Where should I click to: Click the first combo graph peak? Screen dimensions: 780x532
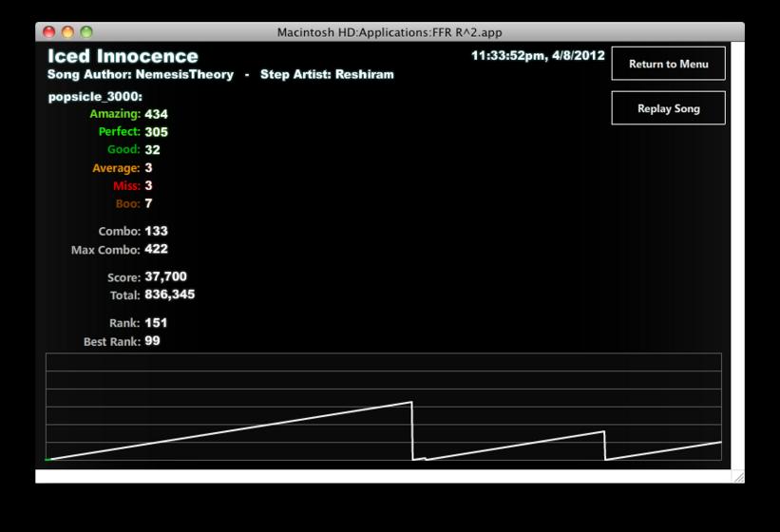pyautogui.click(x=410, y=402)
